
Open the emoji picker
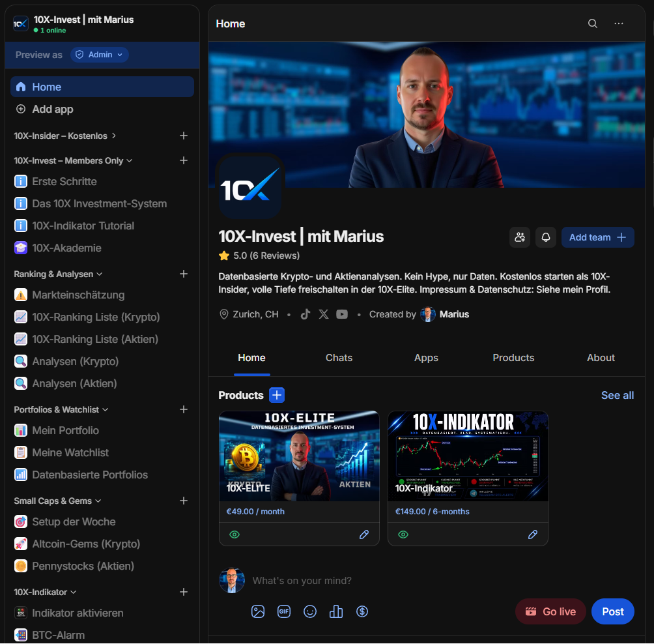tap(310, 611)
